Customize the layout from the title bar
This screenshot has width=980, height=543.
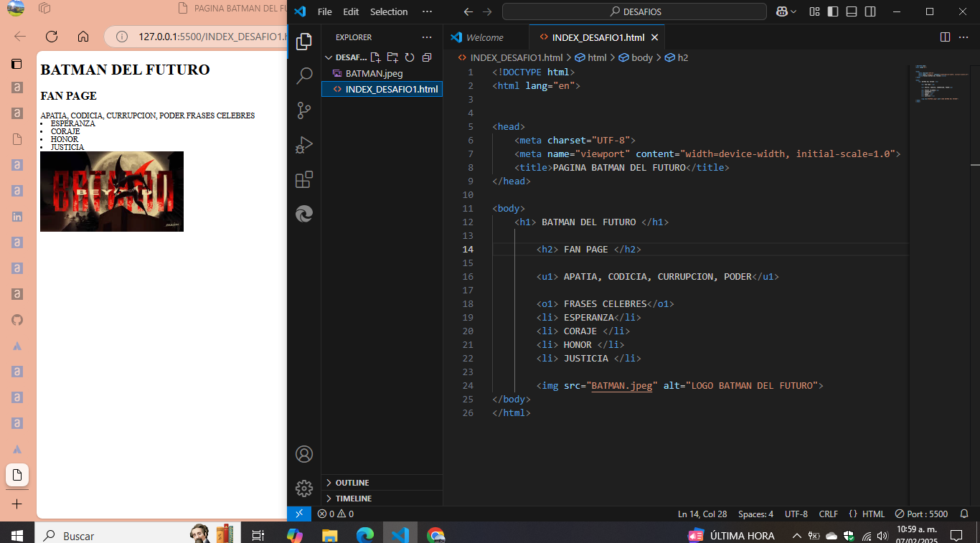coord(814,11)
